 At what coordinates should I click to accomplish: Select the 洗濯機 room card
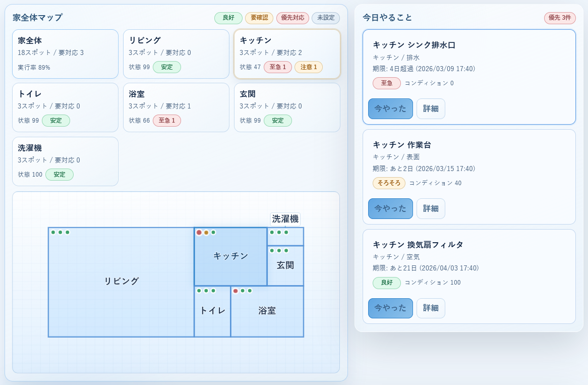[x=65, y=161]
